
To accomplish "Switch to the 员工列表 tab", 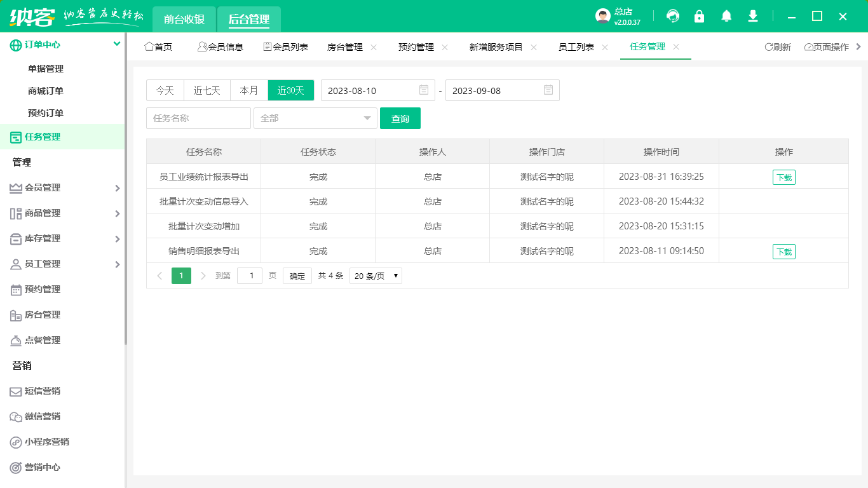I will tap(576, 47).
